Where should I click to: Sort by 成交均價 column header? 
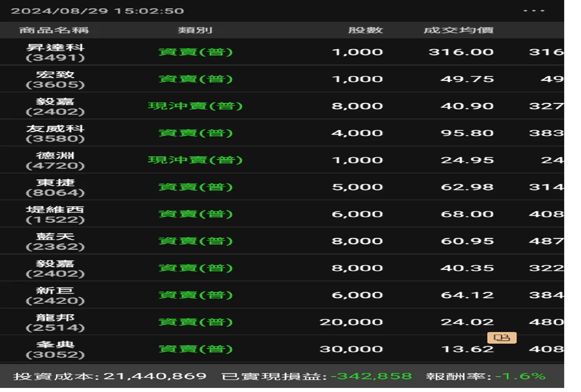coord(459,30)
